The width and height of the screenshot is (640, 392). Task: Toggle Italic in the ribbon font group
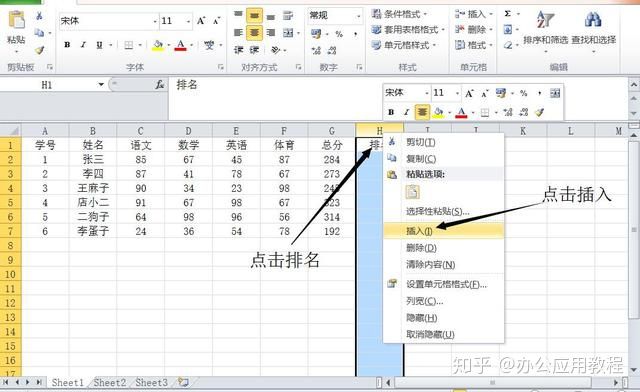point(83,45)
